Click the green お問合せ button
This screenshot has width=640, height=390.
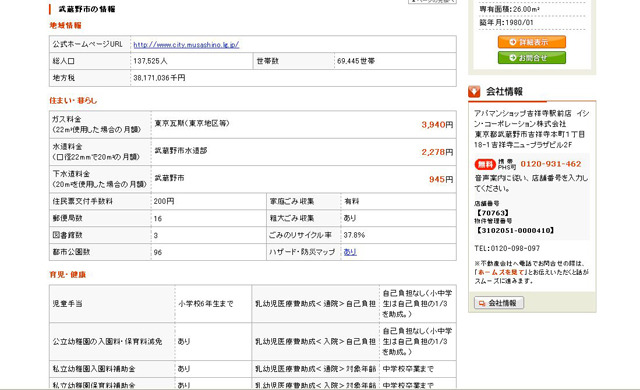coord(531,58)
